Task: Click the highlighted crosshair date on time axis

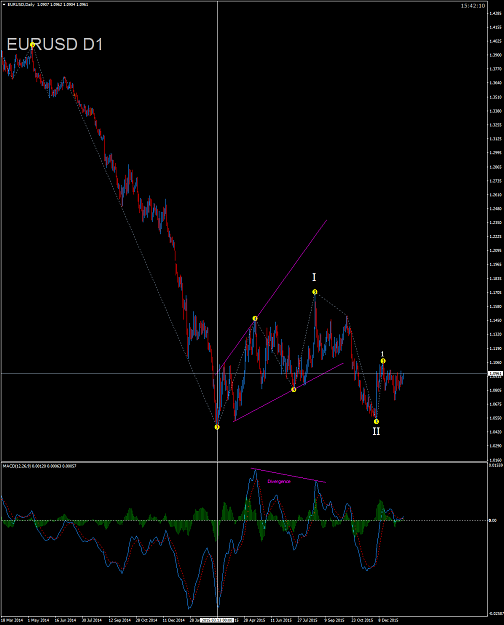Action: click(x=217, y=620)
